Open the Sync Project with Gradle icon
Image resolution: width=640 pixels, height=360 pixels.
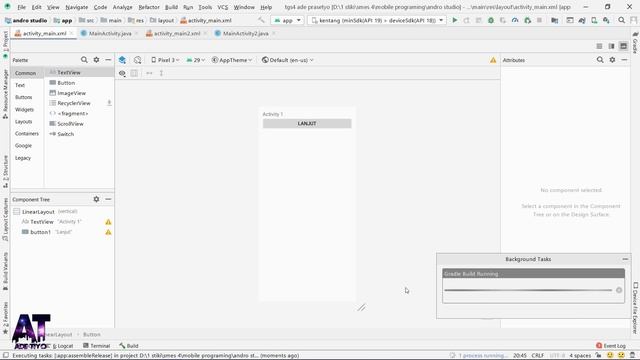coord(582,20)
